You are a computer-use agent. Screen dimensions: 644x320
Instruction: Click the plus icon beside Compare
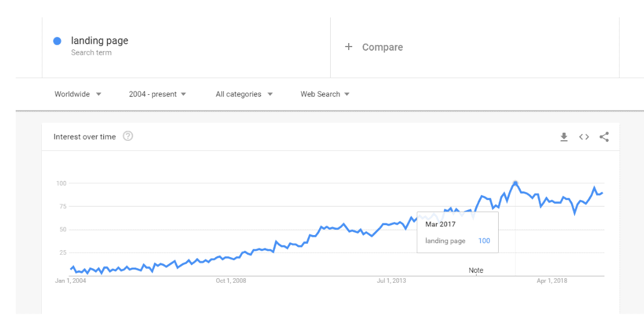349,47
